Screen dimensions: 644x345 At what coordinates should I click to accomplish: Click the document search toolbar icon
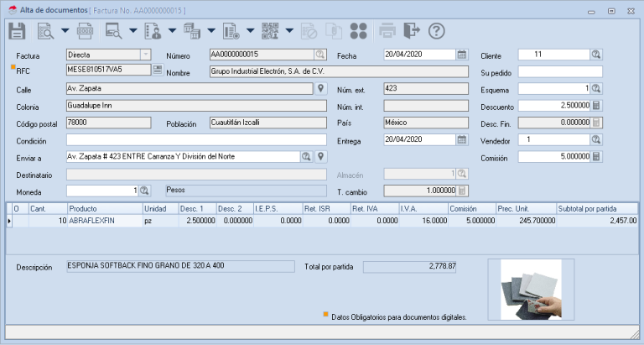(x=45, y=31)
